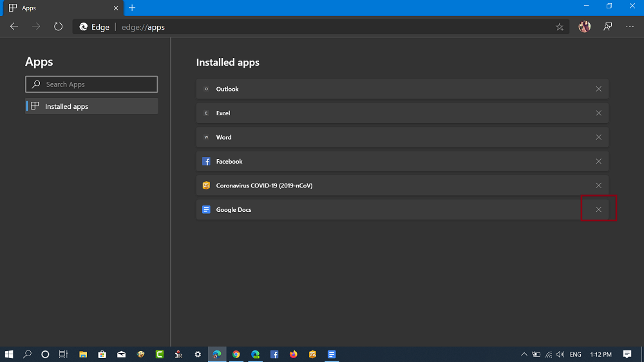Open Google Docs app from taskbar
Viewport: 644px width, 362px height.
coord(332,354)
